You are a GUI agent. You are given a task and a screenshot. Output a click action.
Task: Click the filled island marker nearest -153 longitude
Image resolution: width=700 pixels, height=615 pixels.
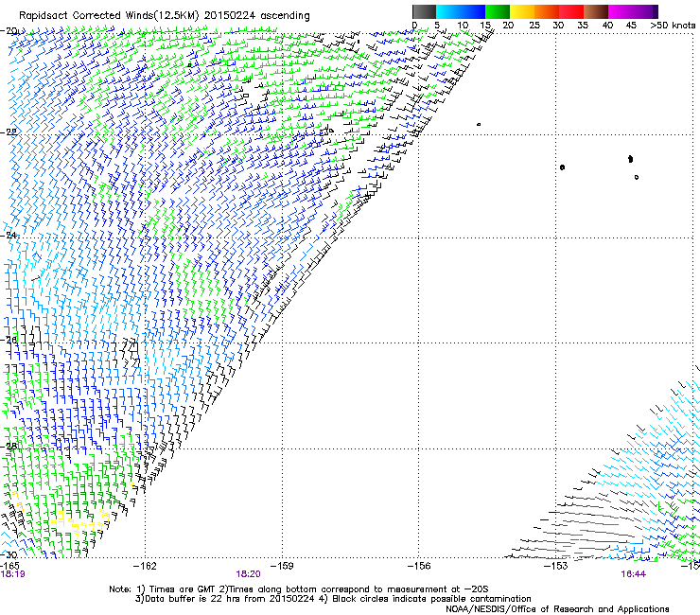click(562, 167)
